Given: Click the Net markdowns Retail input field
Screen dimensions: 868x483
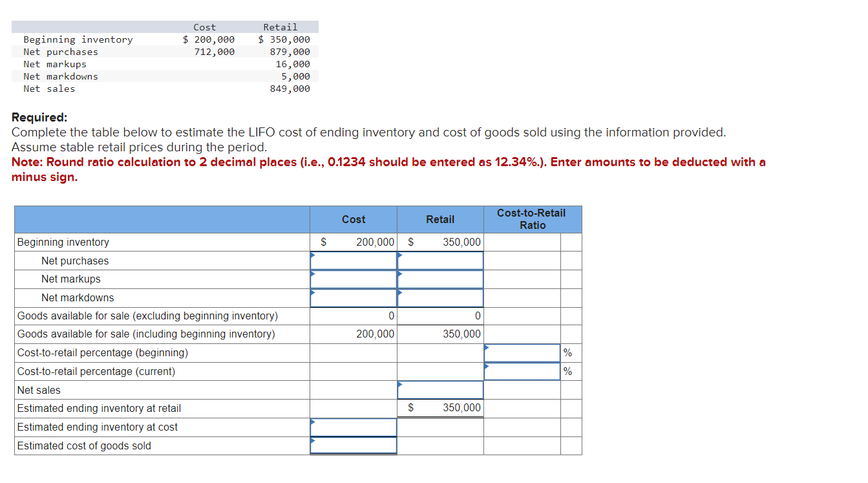Looking at the screenshot, I should tap(439, 297).
